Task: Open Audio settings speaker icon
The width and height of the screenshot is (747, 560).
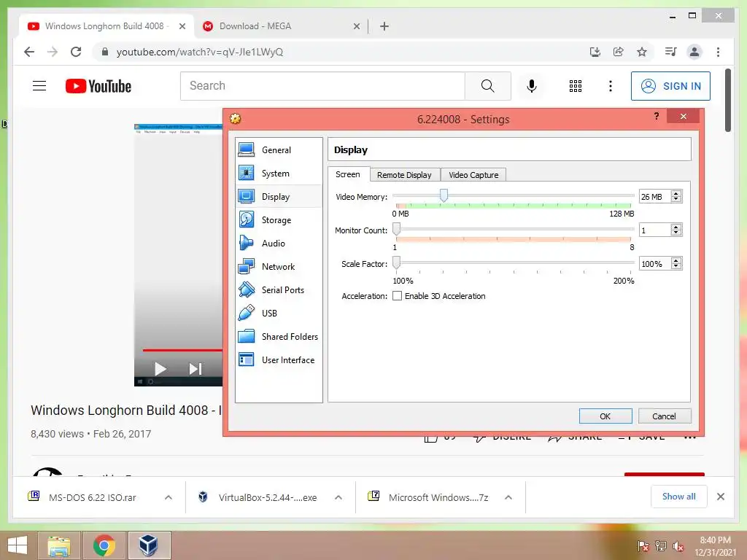Action: (x=247, y=244)
